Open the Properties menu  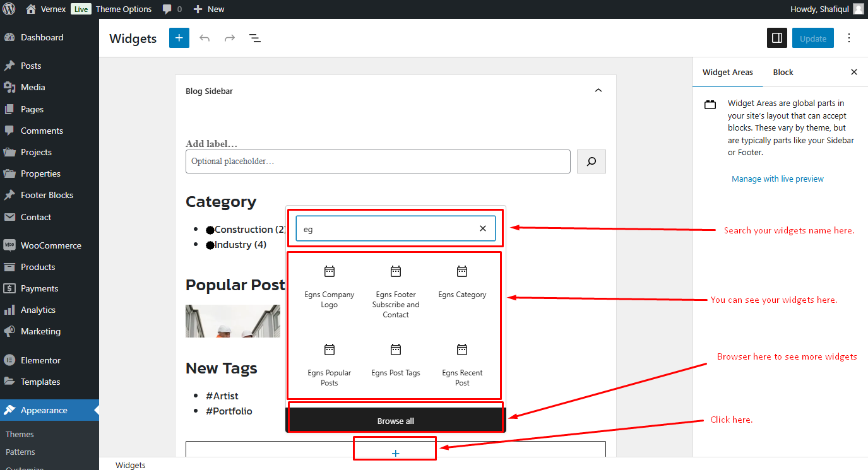[40, 173]
